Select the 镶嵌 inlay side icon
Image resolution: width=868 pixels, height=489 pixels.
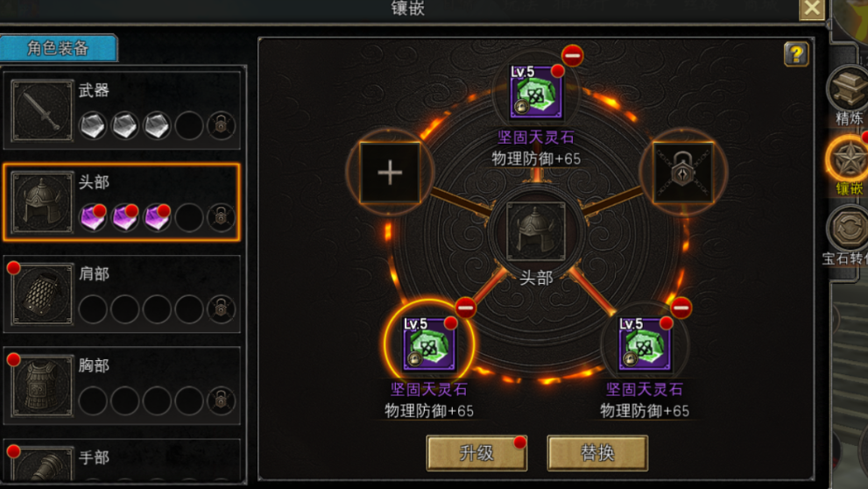(x=848, y=166)
